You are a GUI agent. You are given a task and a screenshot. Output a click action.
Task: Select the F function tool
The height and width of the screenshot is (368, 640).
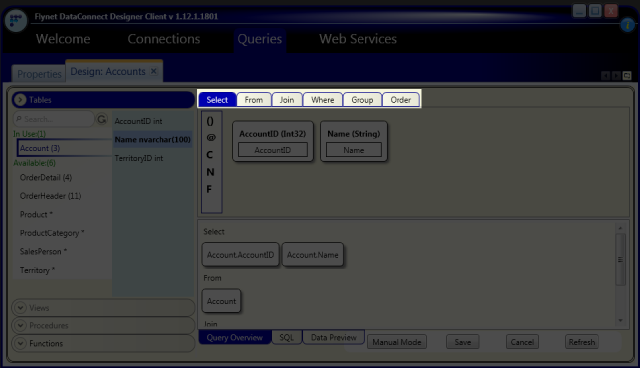[x=209, y=189]
